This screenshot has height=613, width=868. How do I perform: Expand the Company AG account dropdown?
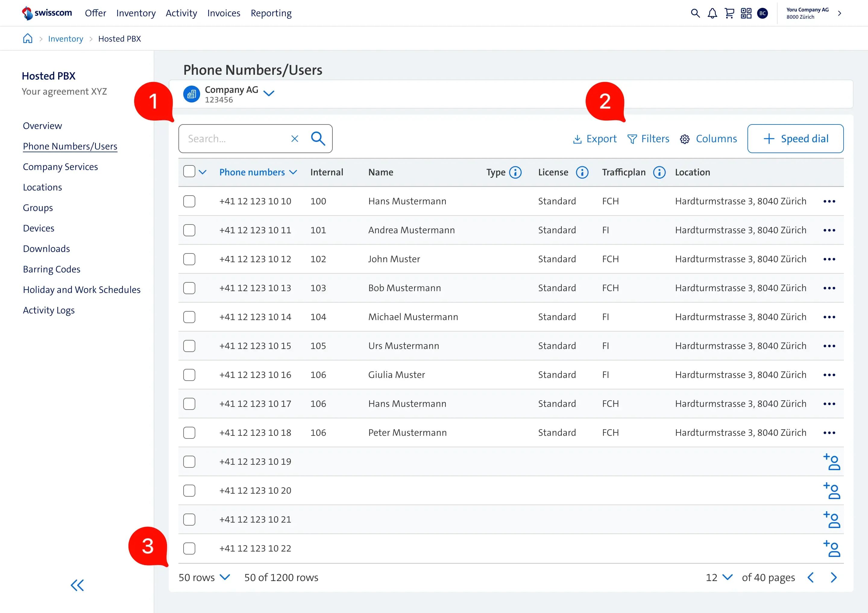click(269, 93)
